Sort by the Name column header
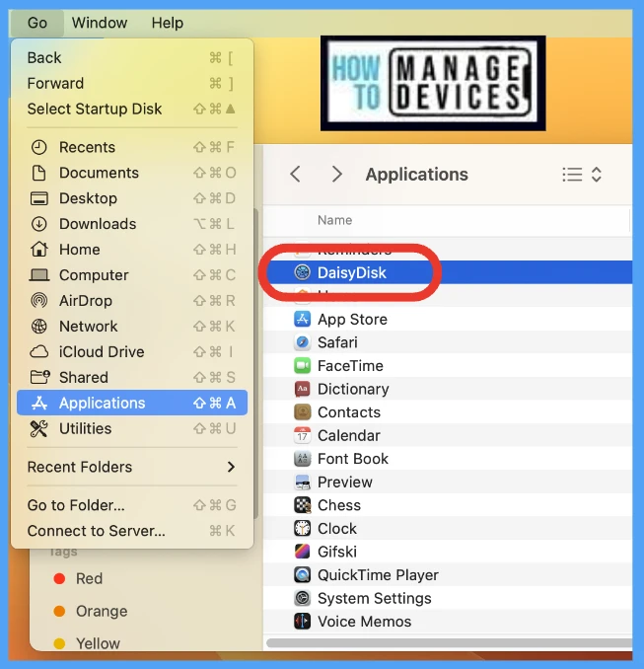The image size is (644, 669). [x=334, y=220]
